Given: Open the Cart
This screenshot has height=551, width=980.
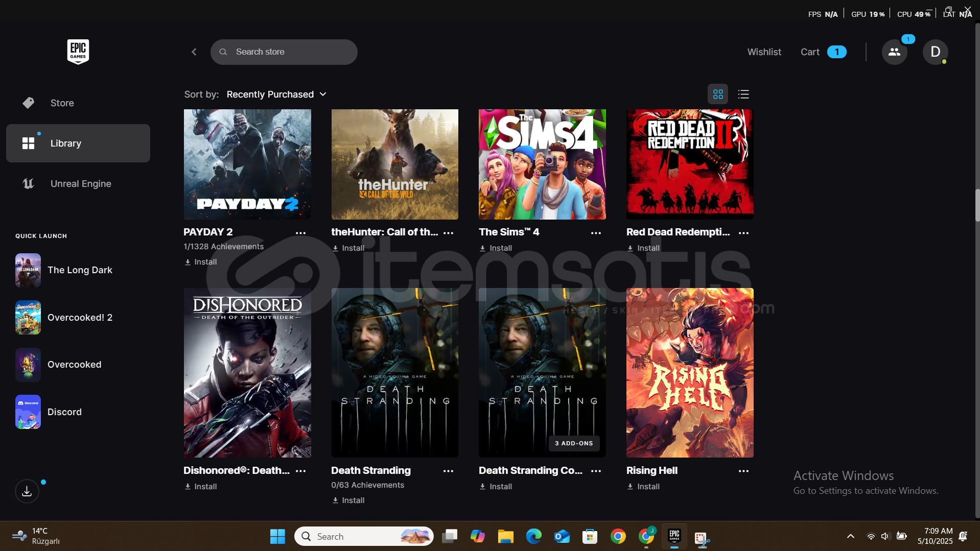Looking at the screenshot, I should click(x=823, y=52).
